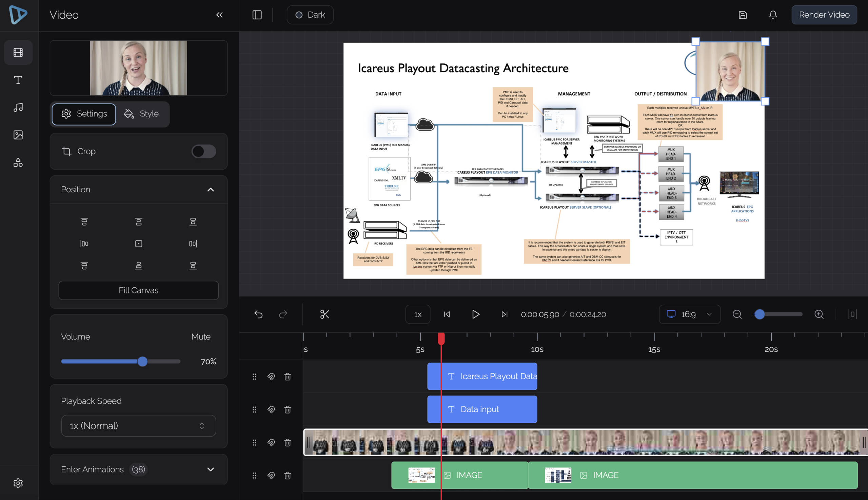The image size is (868, 500).
Task: Click the video preview thumbnail in panel
Action: (139, 68)
